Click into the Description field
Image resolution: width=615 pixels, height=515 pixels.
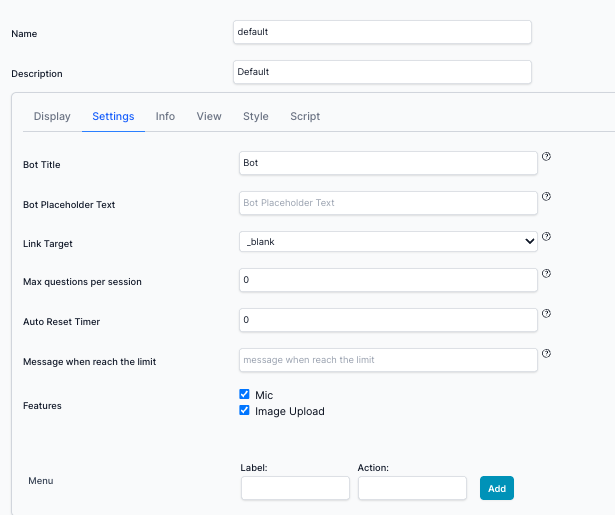382,72
